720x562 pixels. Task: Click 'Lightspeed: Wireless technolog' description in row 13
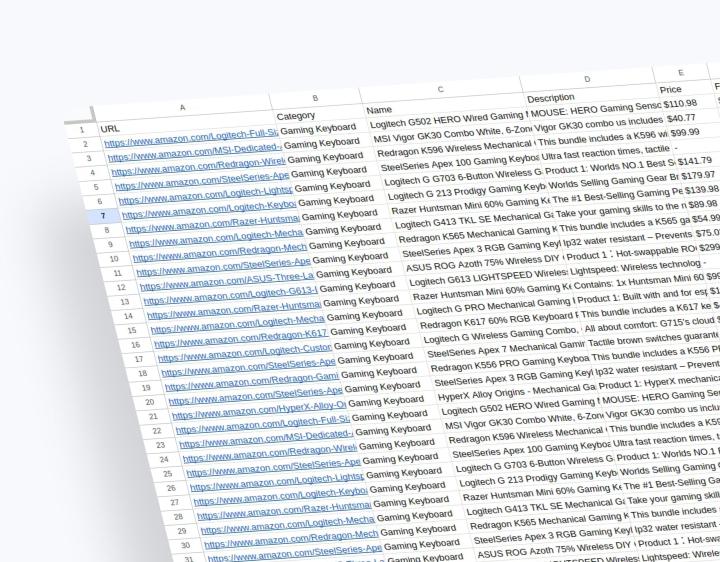click(x=636, y=267)
